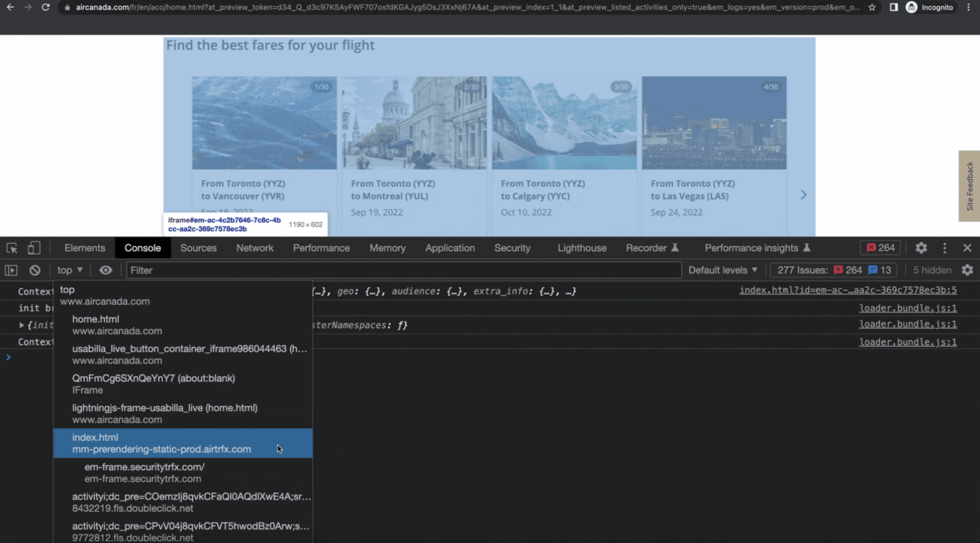The image size is (980, 543).
Task: Select index.html mm-prerendering context
Action: point(183,443)
